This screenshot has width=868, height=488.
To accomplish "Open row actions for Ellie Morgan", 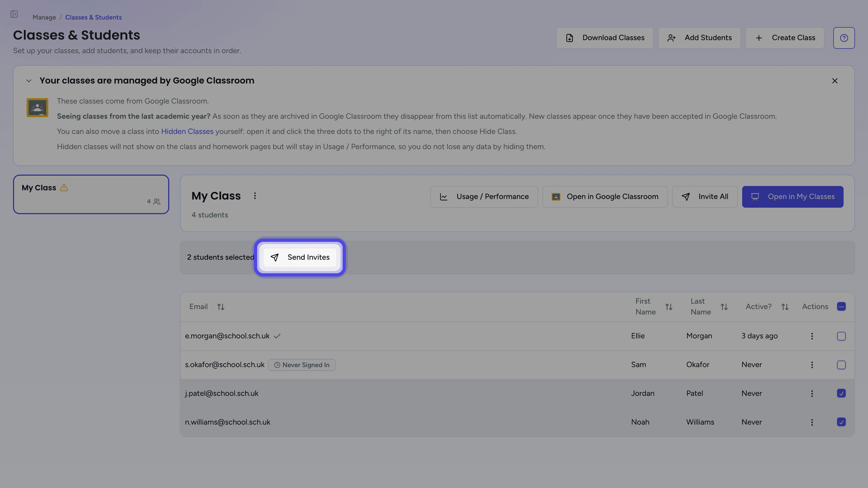I will coord(812,336).
